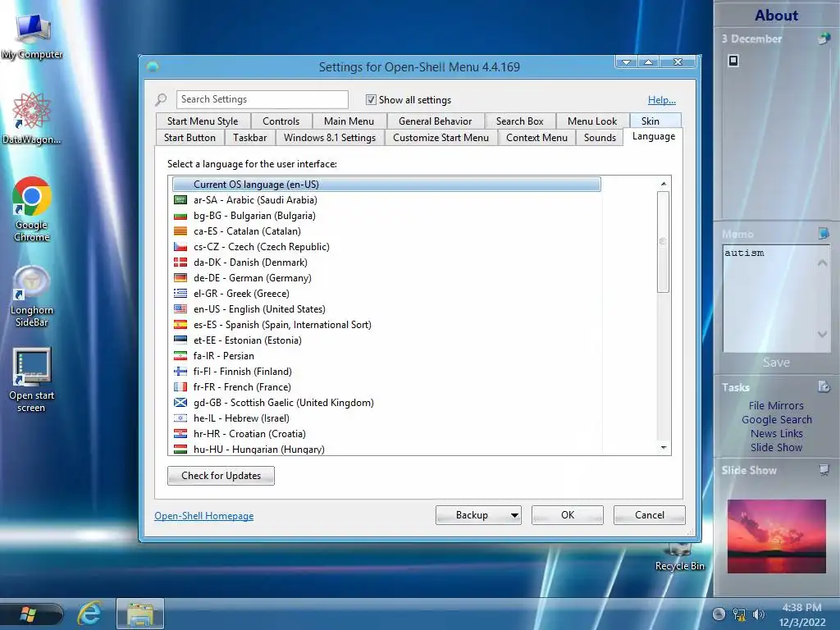The image size is (840, 630).
Task: Click Save under the memo box
Action: click(x=776, y=362)
